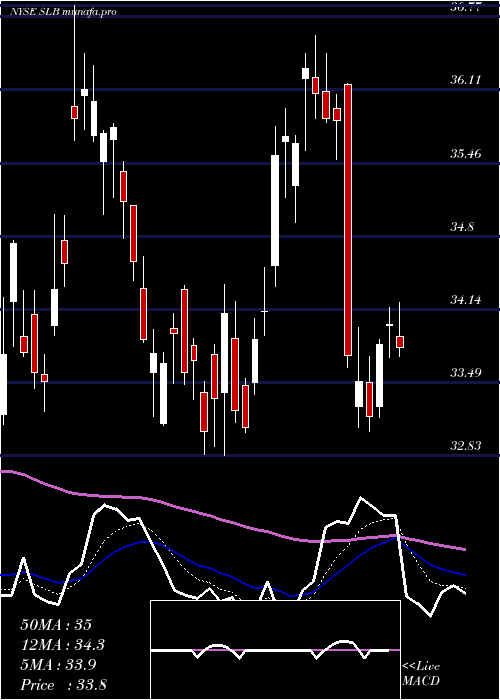Click the 12MA : 34.3 reading
The height and width of the screenshot is (700, 500).
(63, 645)
